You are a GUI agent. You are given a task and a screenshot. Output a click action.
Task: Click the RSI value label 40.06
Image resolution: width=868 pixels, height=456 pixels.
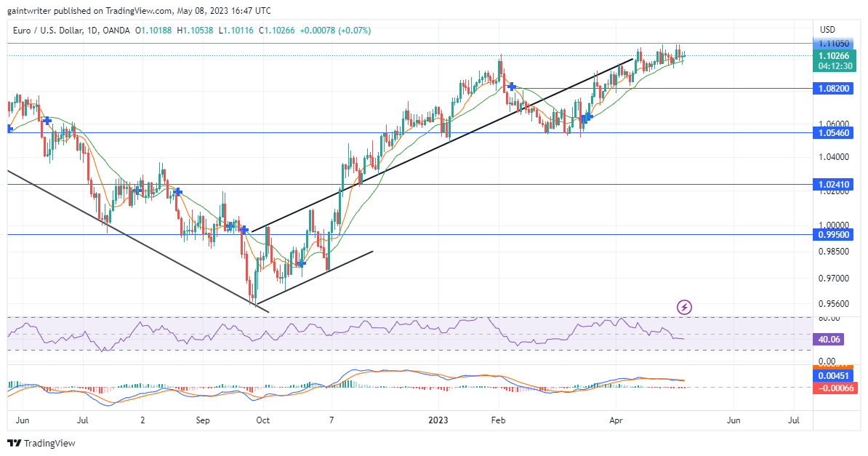tap(828, 340)
